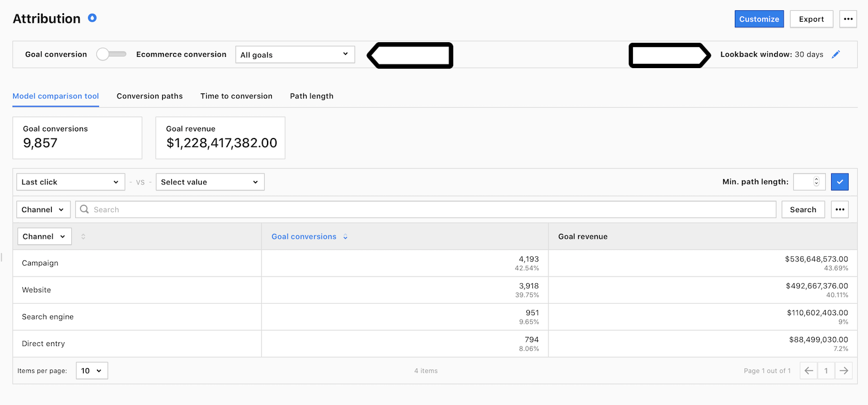The width and height of the screenshot is (868, 405).
Task: Click the 951 conversions value
Action: pos(532,313)
